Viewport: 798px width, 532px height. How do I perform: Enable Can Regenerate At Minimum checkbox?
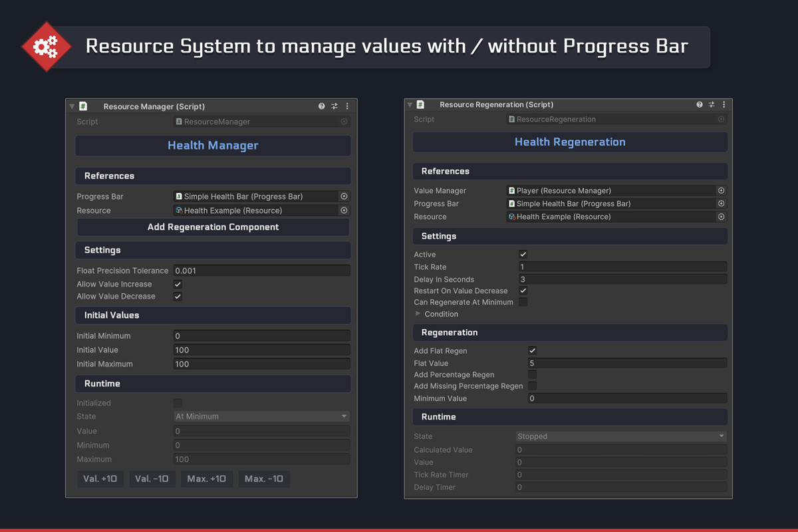(x=523, y=303)
